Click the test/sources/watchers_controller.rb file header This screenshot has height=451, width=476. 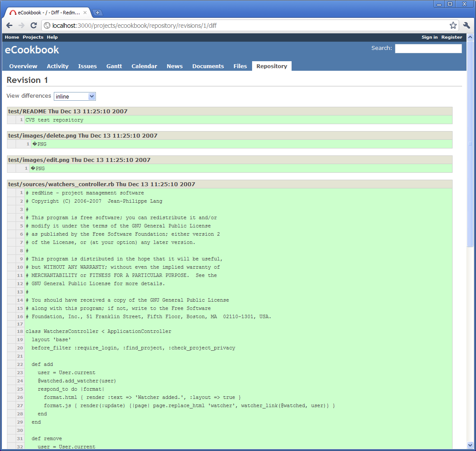point(230,184)
